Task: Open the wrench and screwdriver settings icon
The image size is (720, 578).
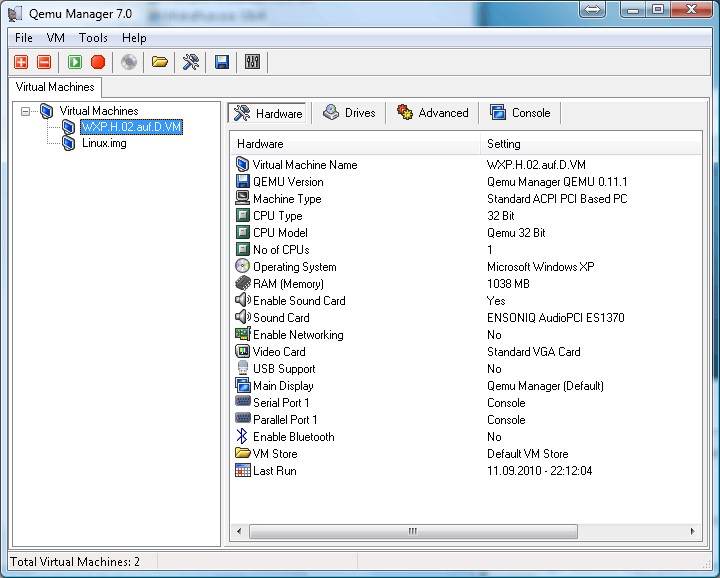Action: click(x=191, y=62)
